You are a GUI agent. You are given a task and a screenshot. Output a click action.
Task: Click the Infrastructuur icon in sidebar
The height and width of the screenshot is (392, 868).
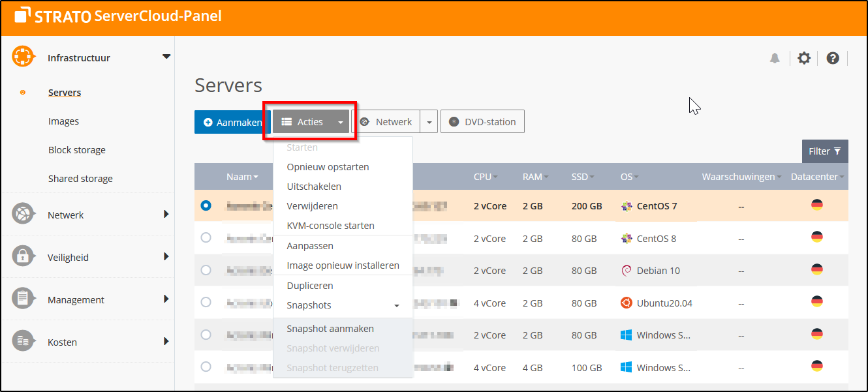coord(23,57)
